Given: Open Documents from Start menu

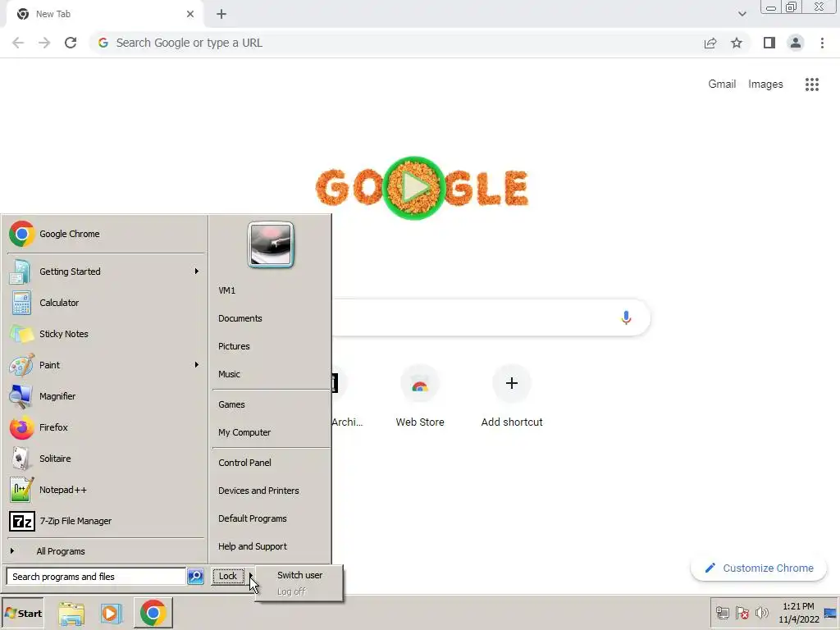Looking at the screenshot, I should [x=271, y=318].
